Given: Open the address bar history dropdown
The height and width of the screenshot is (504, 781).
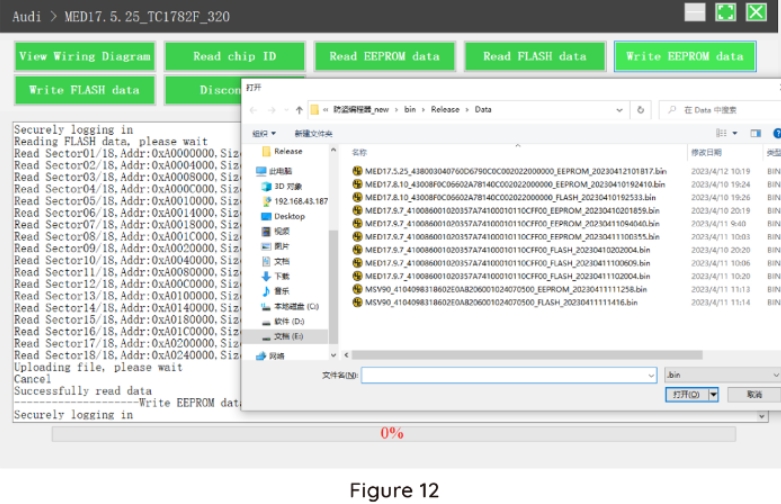Looking at the screenshot, I should (x=619, y=110).
